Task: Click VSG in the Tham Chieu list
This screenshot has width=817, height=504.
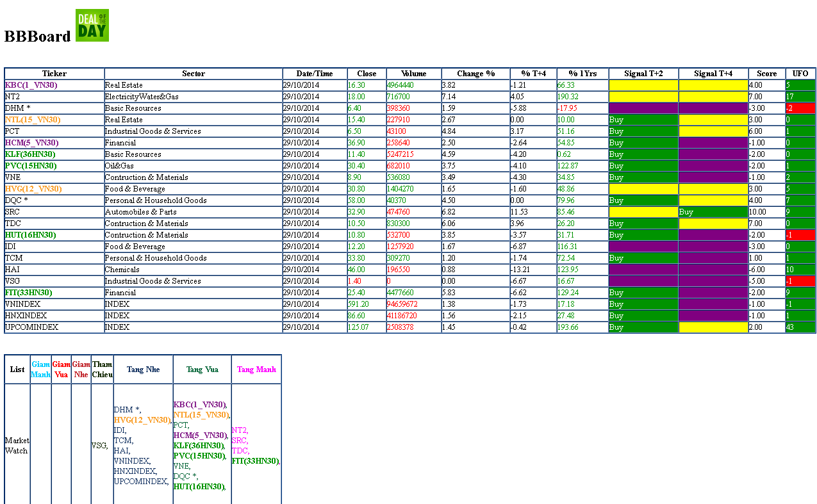Action: 99,446
